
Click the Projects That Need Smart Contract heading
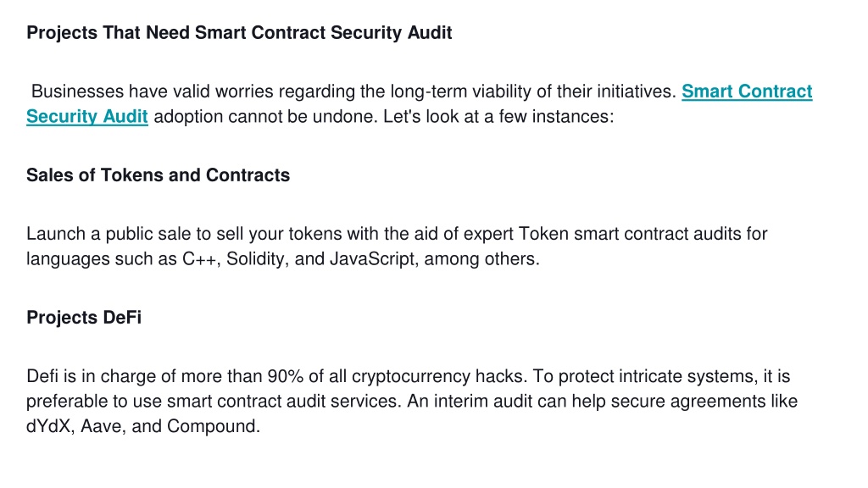tap(239, 33)
